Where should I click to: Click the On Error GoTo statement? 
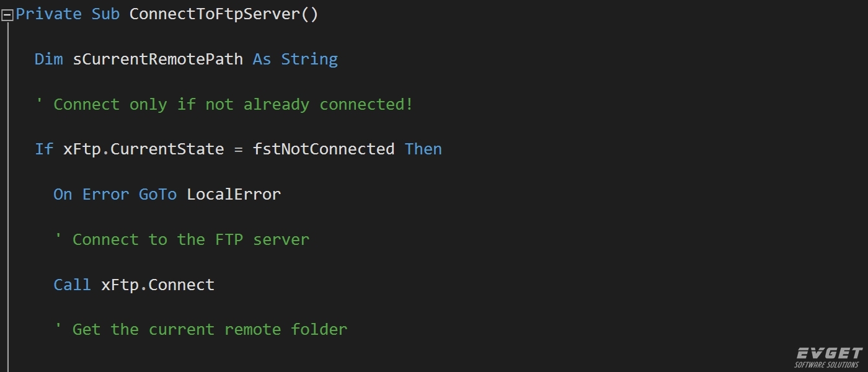pyautogui.click(x=115, y=195)
